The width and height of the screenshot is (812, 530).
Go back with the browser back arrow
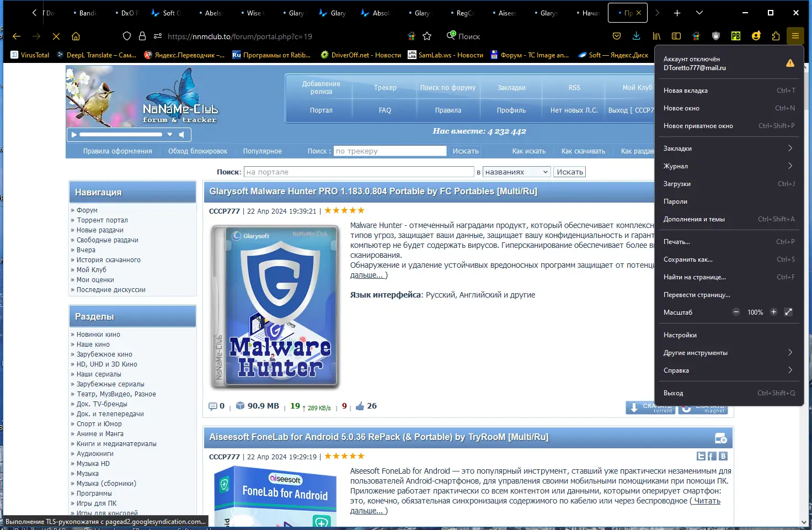17,36
